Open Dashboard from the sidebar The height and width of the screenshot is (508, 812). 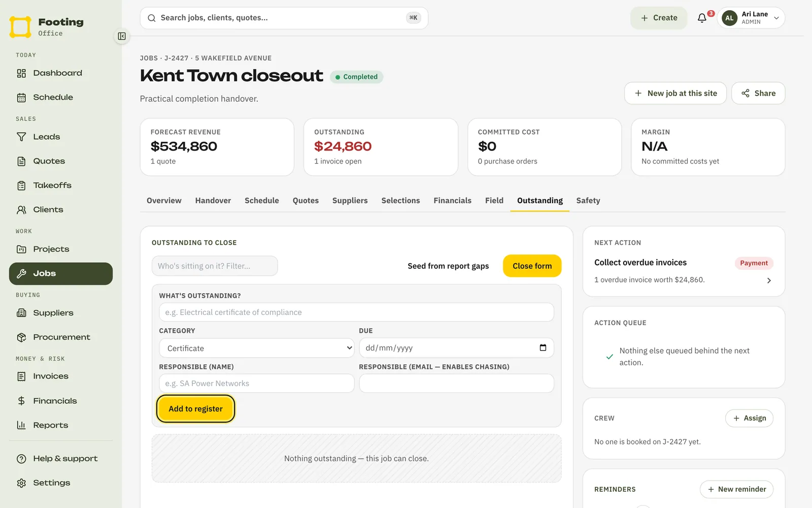pyautogui.click(x=61, y=73)
